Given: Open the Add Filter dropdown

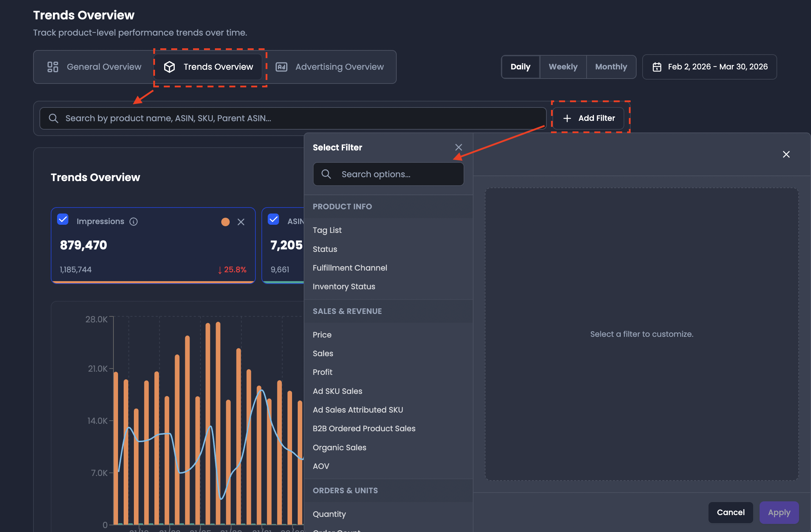Looking at the screenshot, I should [x=589, y=118].
